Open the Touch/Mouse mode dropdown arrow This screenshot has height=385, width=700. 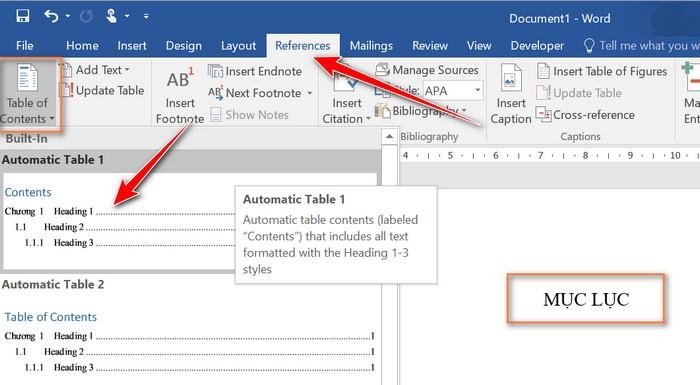127,17
